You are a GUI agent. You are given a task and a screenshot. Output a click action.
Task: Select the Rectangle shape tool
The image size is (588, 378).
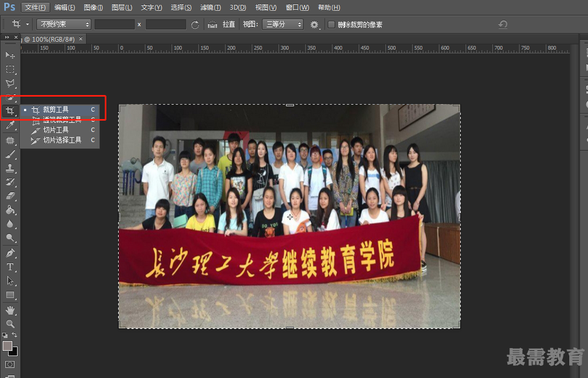(10, 295)
